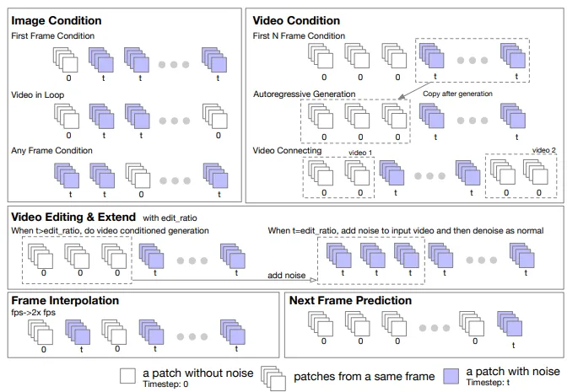Screen dimensions: 567x392
Task: Select the white frame in Any Frame Condition
Action: point(138,175)
